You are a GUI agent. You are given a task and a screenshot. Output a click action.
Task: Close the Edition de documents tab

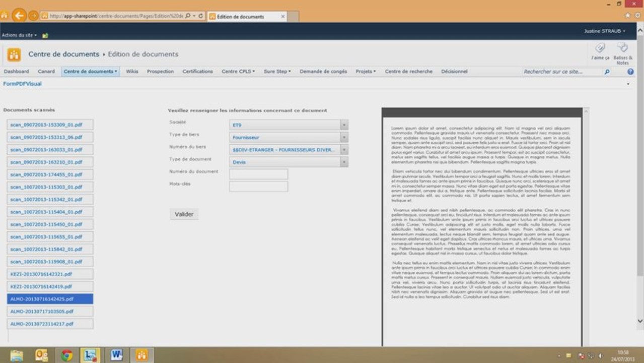pyautogui.click(x=283, y=16)
